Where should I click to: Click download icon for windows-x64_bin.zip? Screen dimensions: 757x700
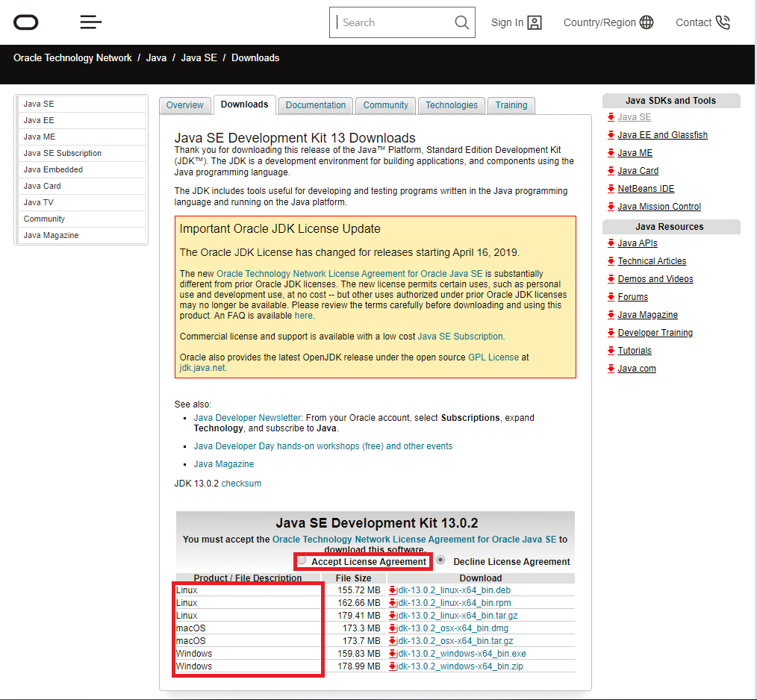tap(392, 666)
